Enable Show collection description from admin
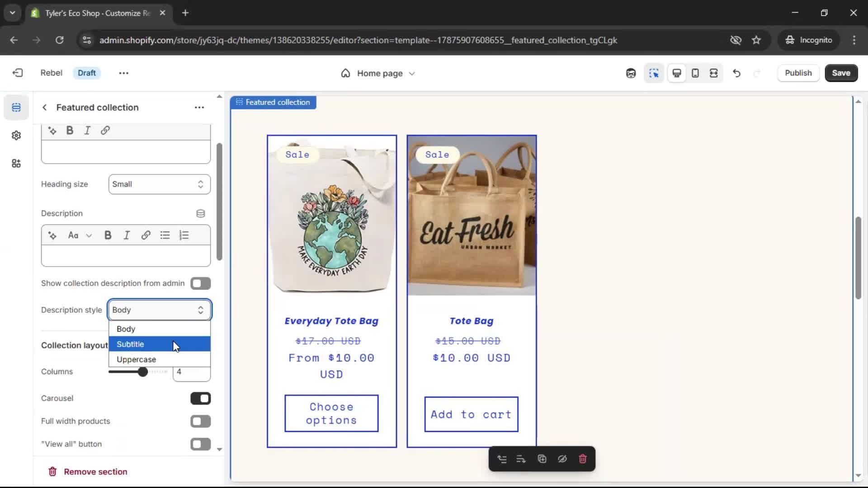This screenshot has width=868, height=488. point(200,283)
